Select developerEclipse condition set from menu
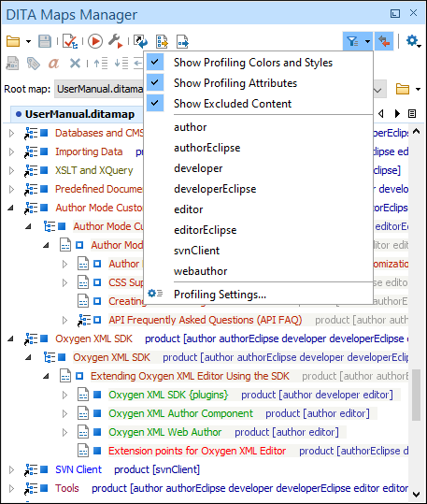This screenshot has height=504, width=427. (x=215, y=189)
